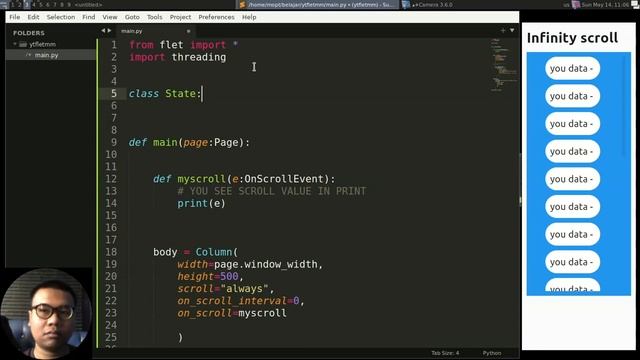
Task: Click the "class State:" line
Action: pos(165,93)
